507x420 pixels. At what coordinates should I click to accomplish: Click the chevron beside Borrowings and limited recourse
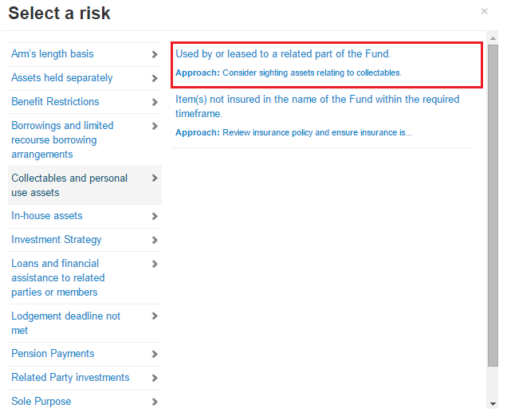tap(155, 127)
